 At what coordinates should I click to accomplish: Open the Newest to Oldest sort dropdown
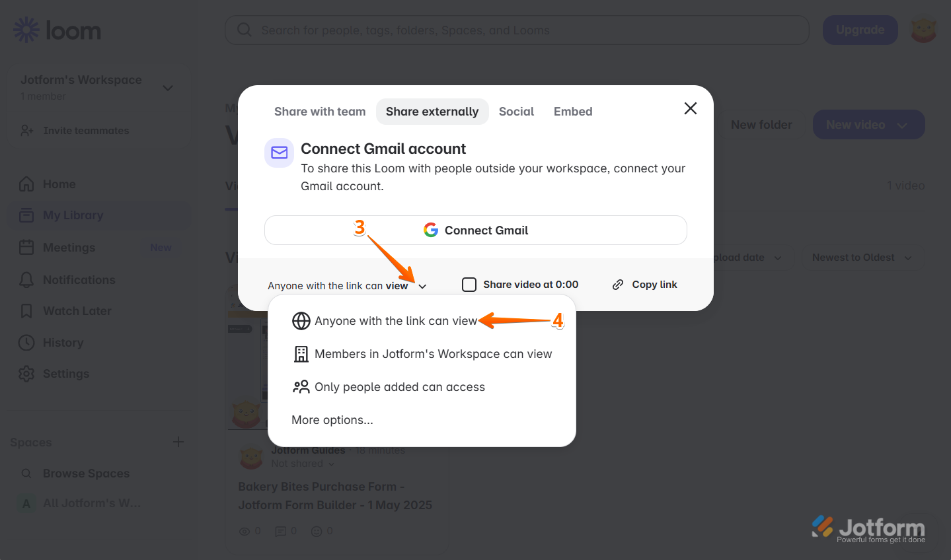[861, 258]
